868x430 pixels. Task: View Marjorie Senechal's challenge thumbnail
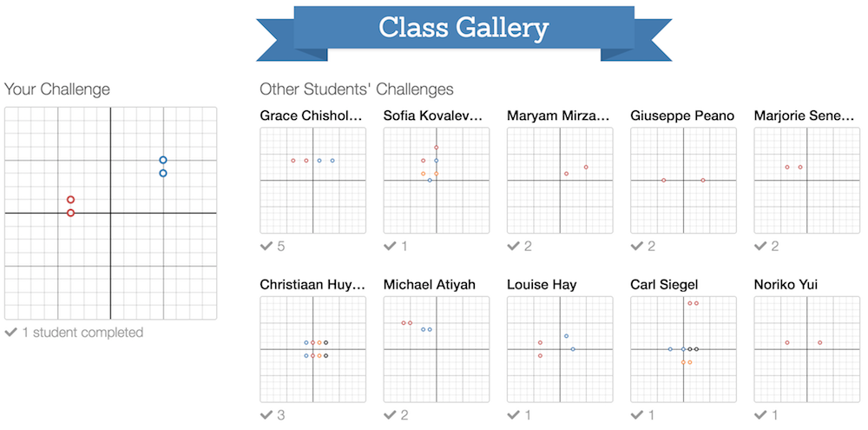click(x=806, y=181)
